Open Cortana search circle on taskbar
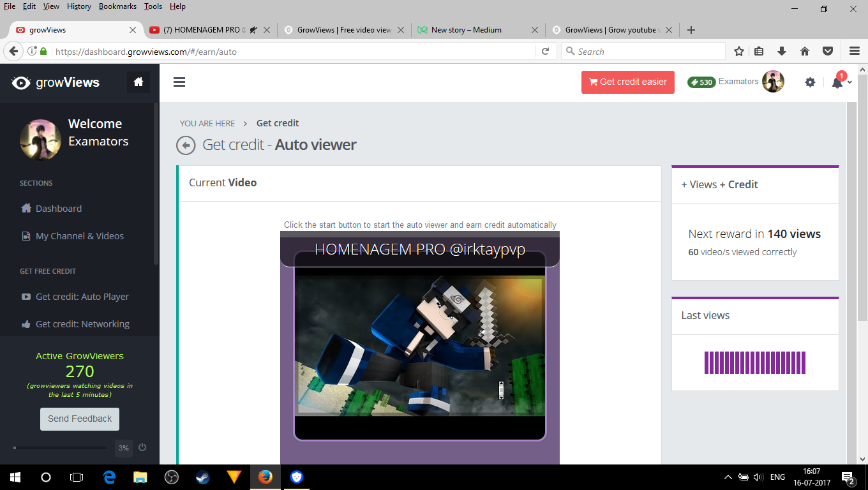Image resolution: width=868 pixels, height=490 pixels. [x=46, y=477]
